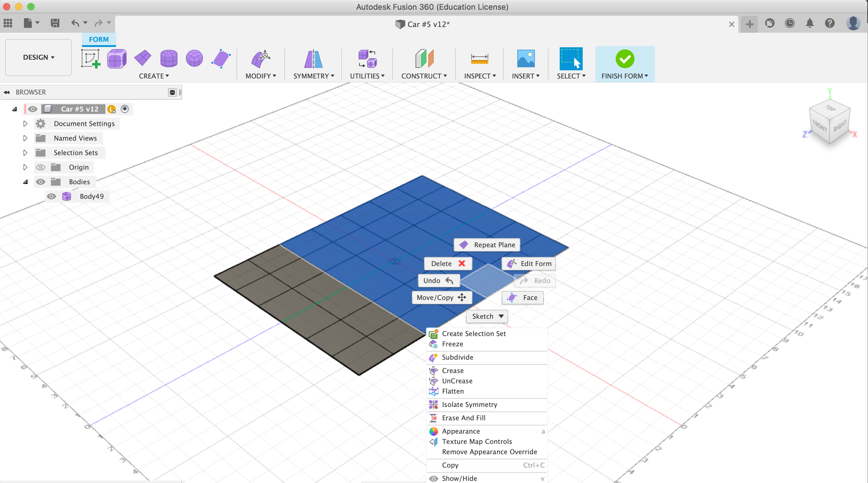Image resolution: width=868 pixels, height=483 pixels.
Task: Click the Move/Copy tool icon
Action: (x=463, y=297)
